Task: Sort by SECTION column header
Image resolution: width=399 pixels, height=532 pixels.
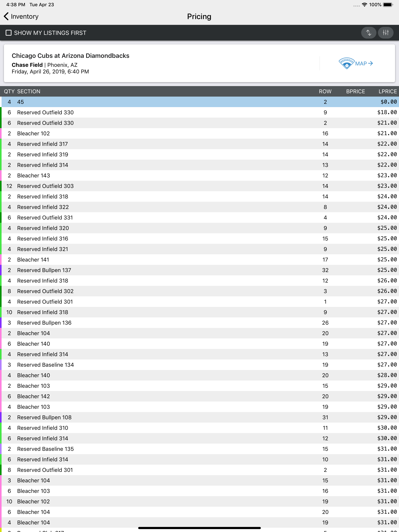Action: click(29, 91)
